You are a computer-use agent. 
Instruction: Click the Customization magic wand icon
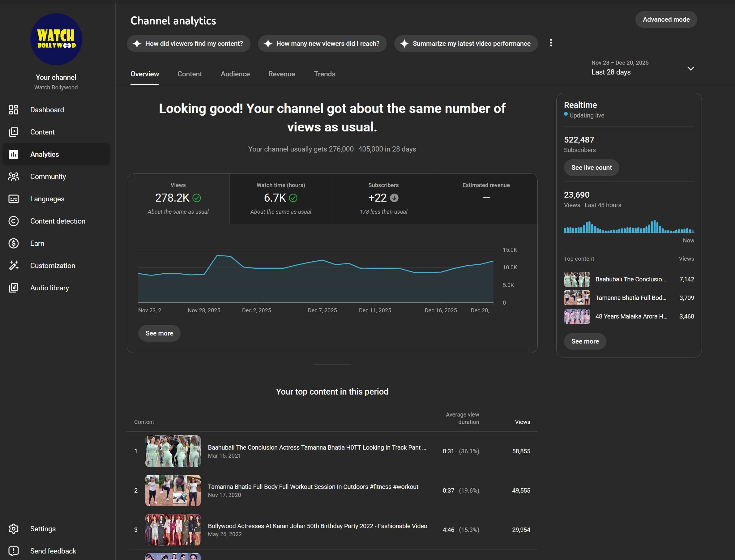(x=13, y=266)
